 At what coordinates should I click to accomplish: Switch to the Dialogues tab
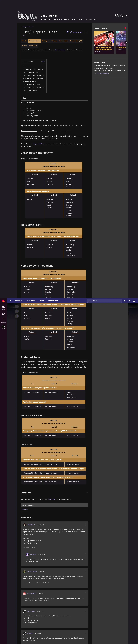pyautogui.click(x=46, y=41)
